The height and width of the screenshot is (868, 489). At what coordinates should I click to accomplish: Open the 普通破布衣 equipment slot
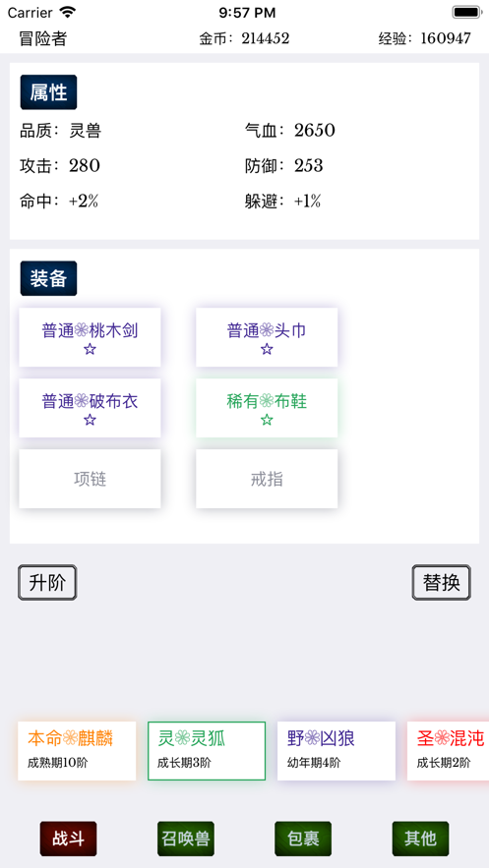coord(90,408)
